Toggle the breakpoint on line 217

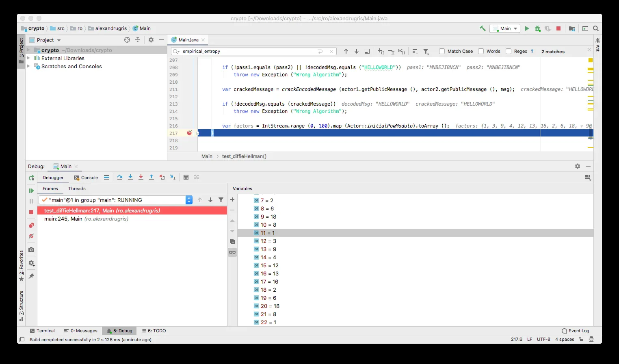tap(189, 133)
